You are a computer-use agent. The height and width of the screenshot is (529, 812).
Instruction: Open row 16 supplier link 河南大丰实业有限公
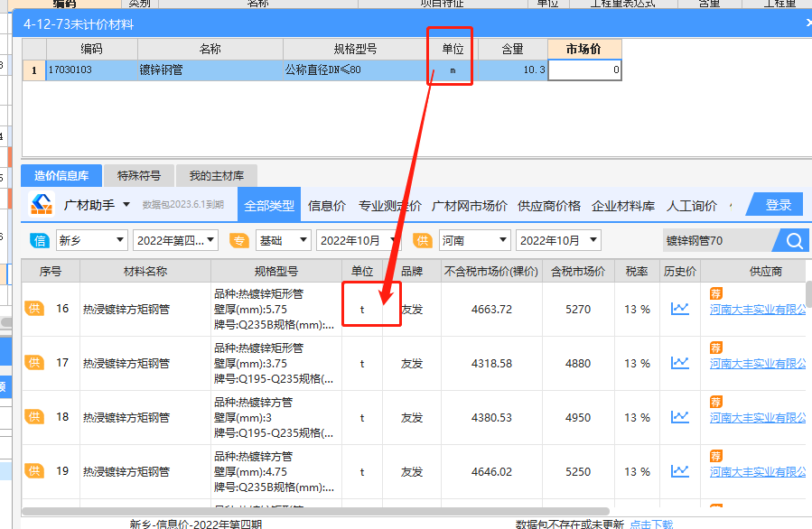(x=758, y=310)
